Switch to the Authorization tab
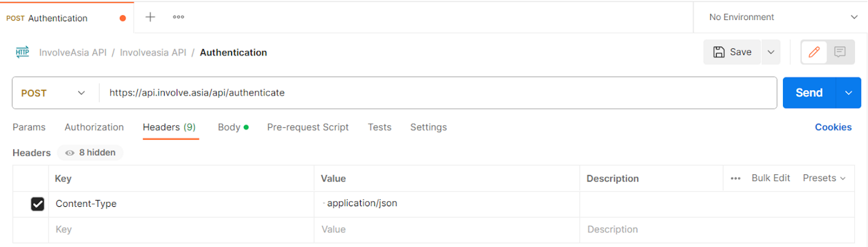Screen dimensions: 868x247 94,127
